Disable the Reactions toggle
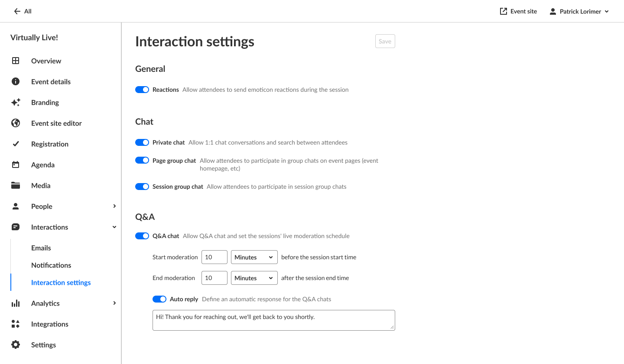The image size is (624, 364). tap(142, 90)
